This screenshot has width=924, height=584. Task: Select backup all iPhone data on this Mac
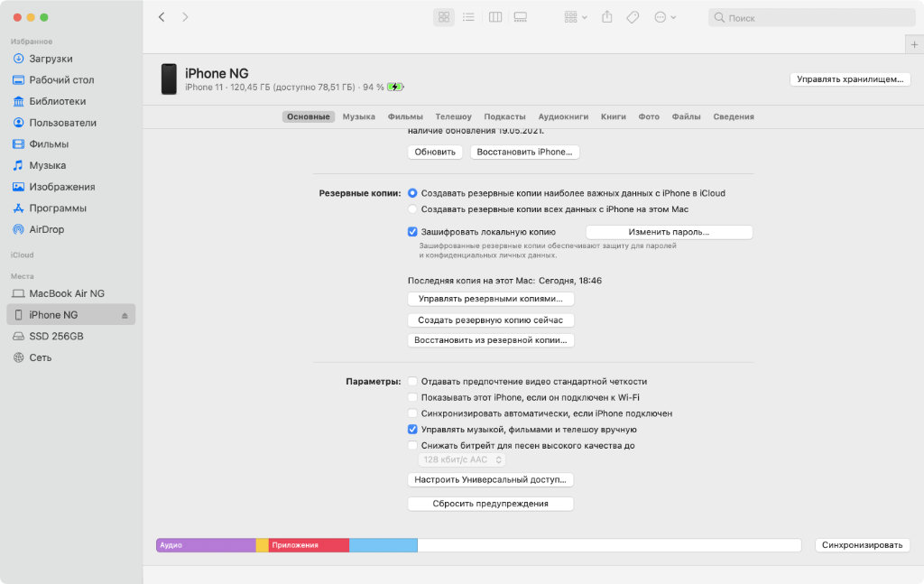[412, 209]
